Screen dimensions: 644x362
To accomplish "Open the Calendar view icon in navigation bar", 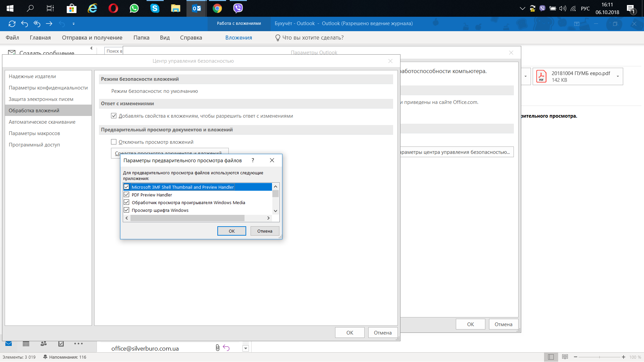I will click(26, 344).
